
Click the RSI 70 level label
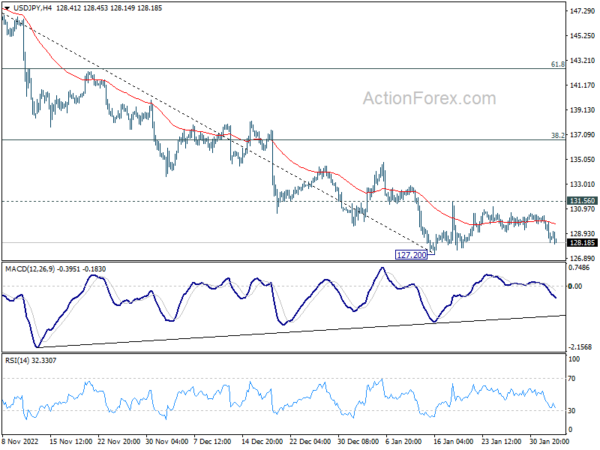click(572, 378)
